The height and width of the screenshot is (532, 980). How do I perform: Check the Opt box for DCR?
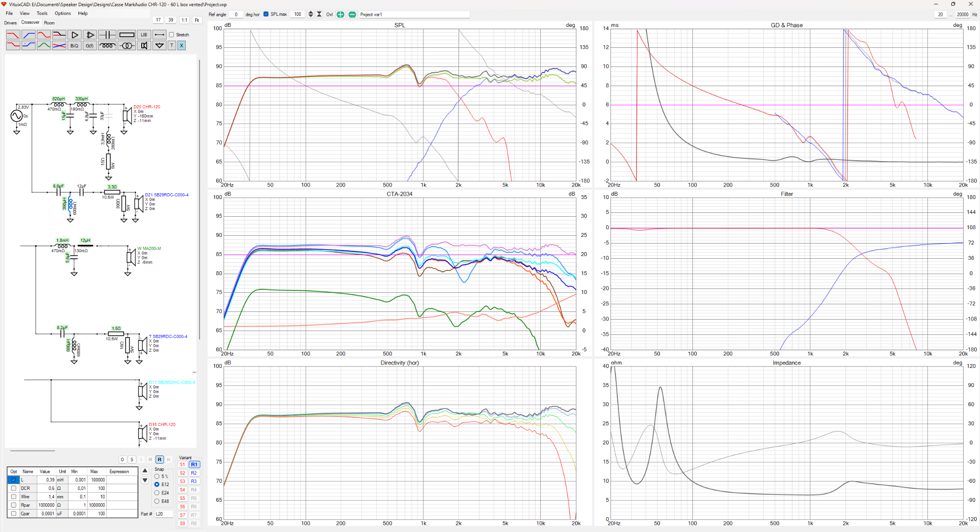pyautogui.click(x=13, y=488)
